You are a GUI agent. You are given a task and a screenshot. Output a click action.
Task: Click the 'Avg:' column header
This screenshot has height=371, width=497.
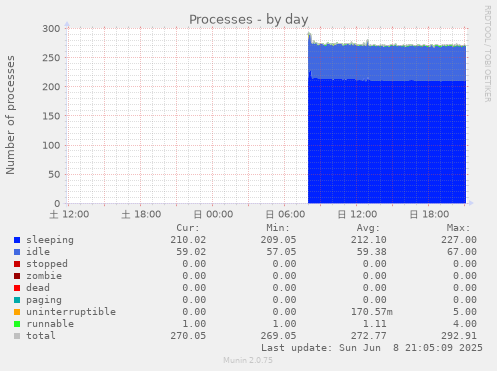pyautogui.click(x=368, y=228)
